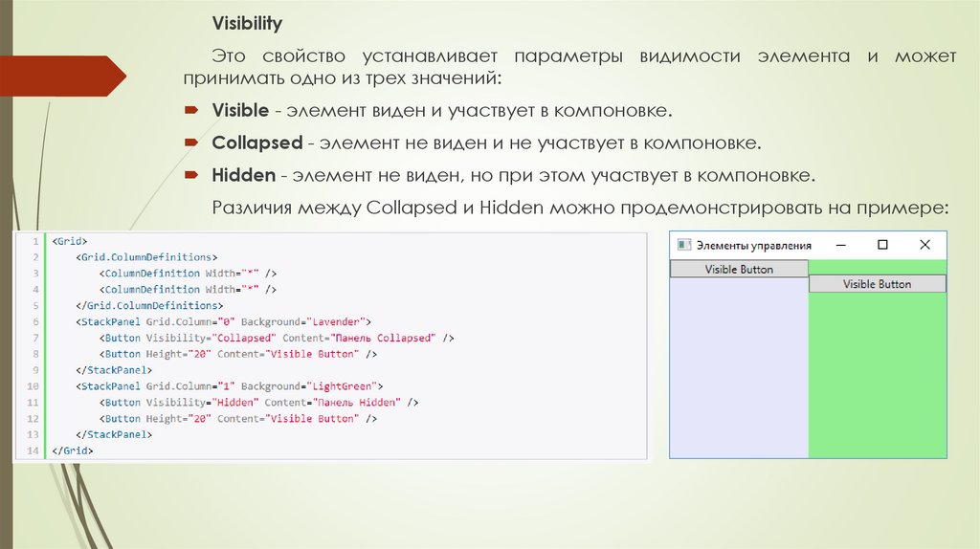Minimize the Элементы управления window
980x549 pixels.
pyautogui.click(x=841, y=245)
